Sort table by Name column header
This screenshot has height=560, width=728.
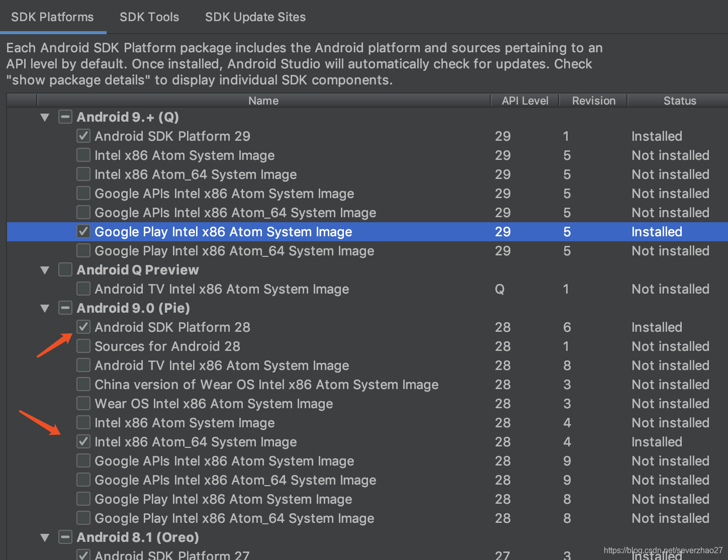263,101
